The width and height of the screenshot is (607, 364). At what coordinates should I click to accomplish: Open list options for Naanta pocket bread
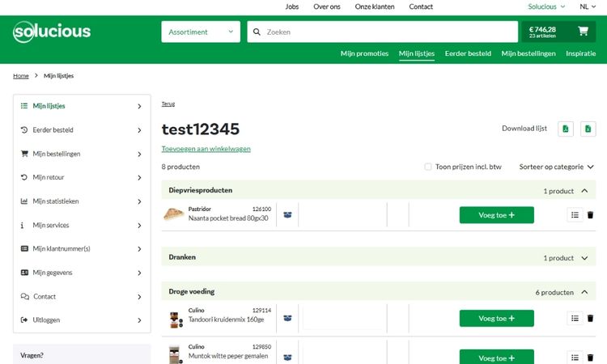(x=575, y=215)
